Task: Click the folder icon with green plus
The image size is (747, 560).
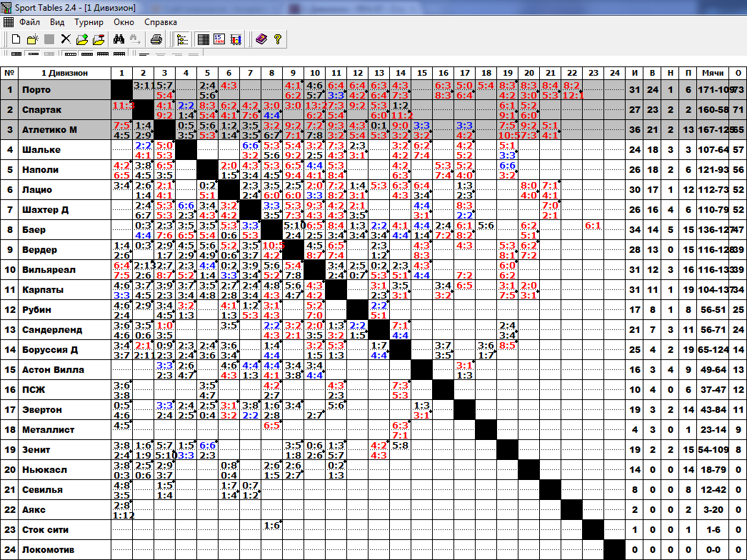Action: click(82, 39)
